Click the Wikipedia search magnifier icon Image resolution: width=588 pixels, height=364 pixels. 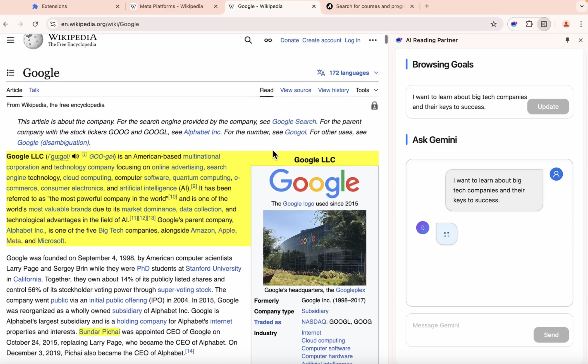pos(248,40)
